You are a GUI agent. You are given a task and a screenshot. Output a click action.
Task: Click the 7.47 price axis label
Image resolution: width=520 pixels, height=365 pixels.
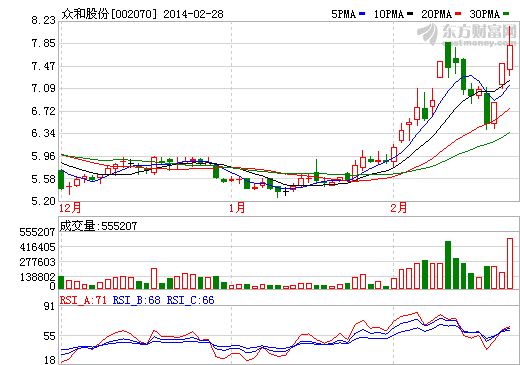click(x=43, y=66)
